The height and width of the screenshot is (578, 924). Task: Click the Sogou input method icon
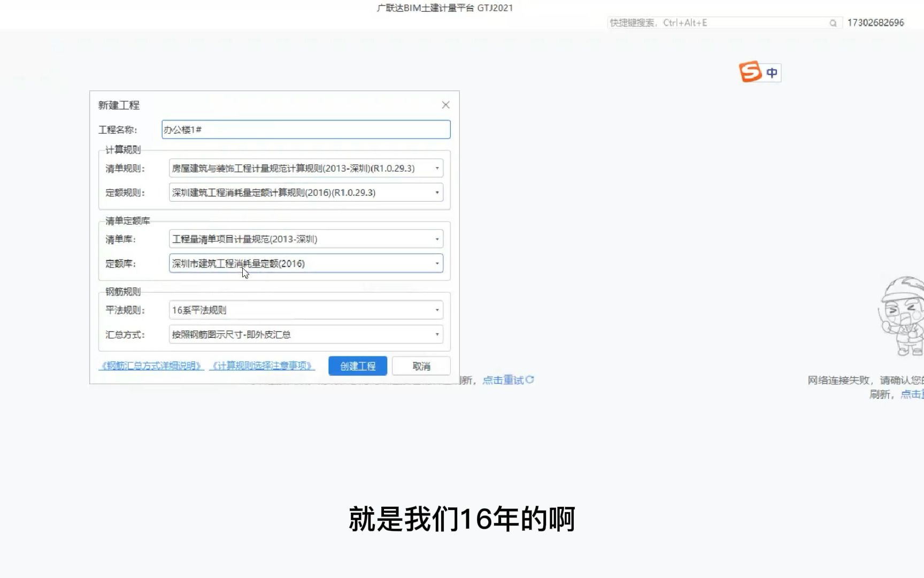click(x=750, y=72)
